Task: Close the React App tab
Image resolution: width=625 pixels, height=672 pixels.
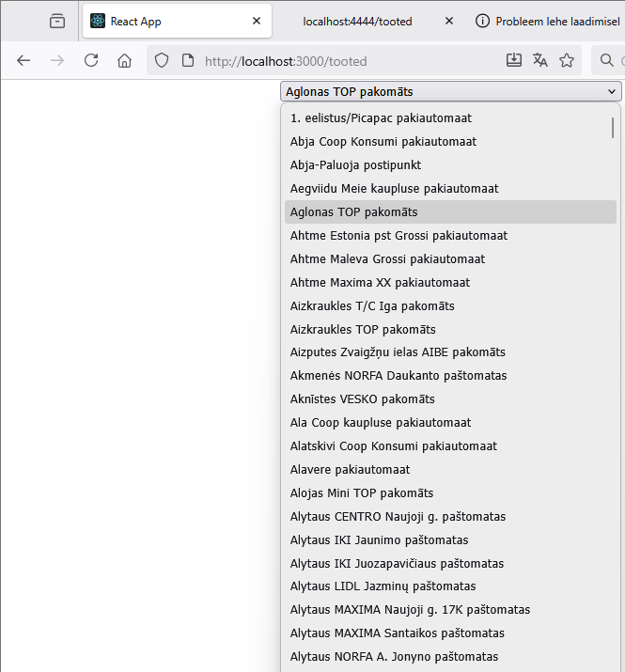Action: [257, 21]
